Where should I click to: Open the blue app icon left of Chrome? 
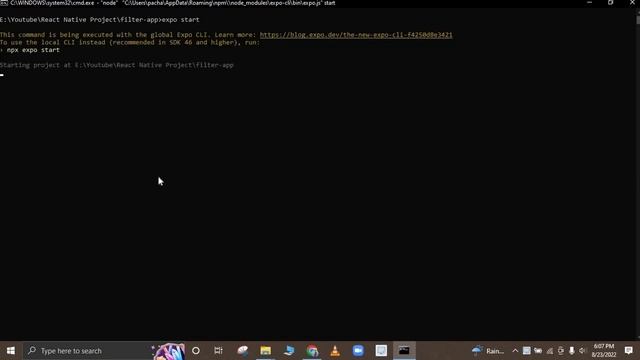coord(289,351)
